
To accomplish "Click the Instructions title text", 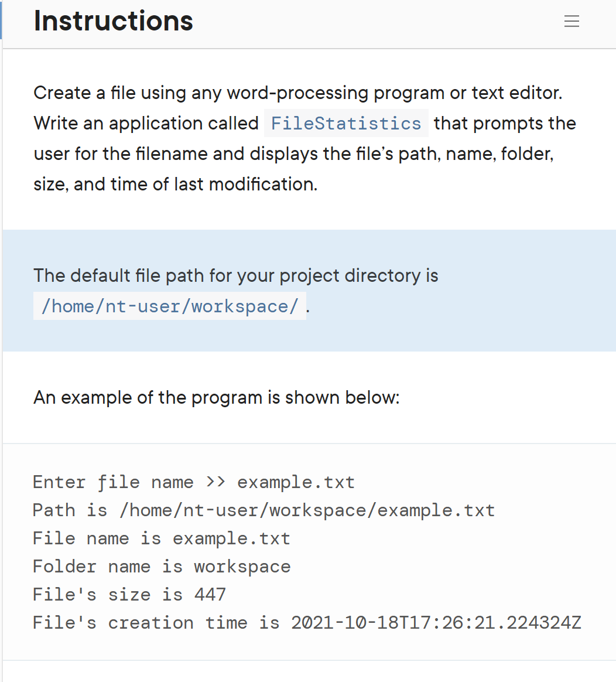I will (x=113, y=21).
